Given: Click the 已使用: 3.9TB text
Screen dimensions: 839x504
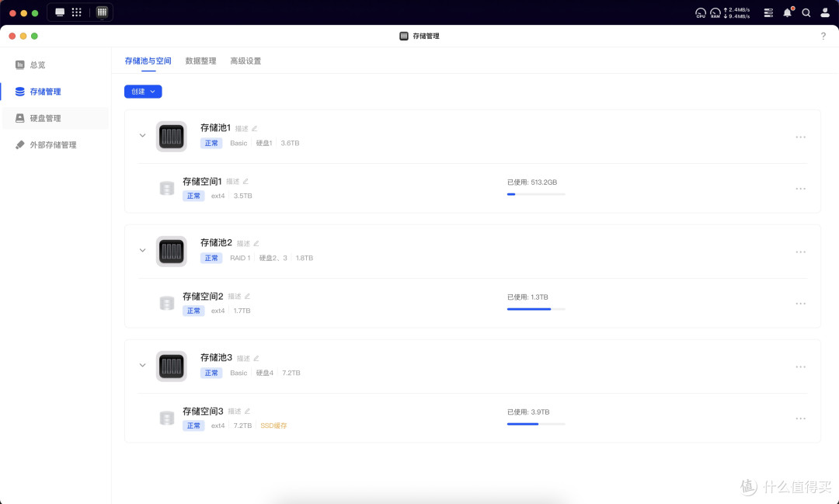Looking at the screenshot, I should tap(528, 412).
